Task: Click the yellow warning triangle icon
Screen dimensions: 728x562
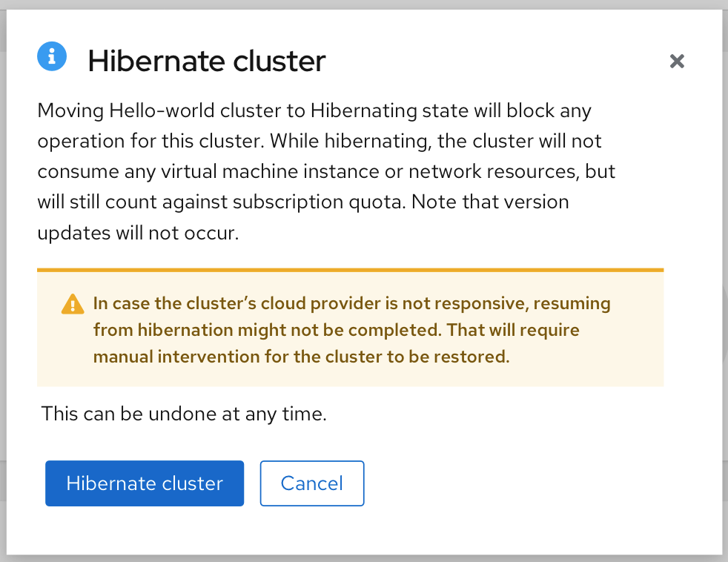Action: (x=73, y=304)
